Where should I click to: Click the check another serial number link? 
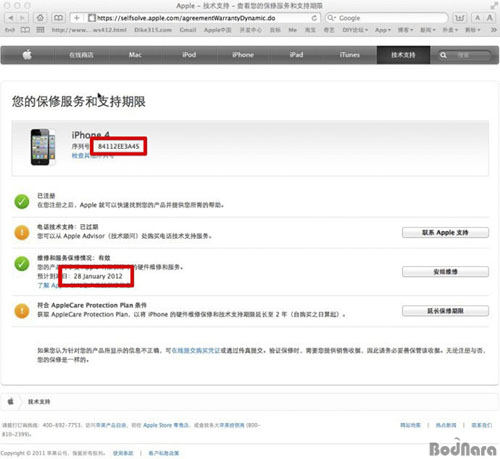point(93,156)
